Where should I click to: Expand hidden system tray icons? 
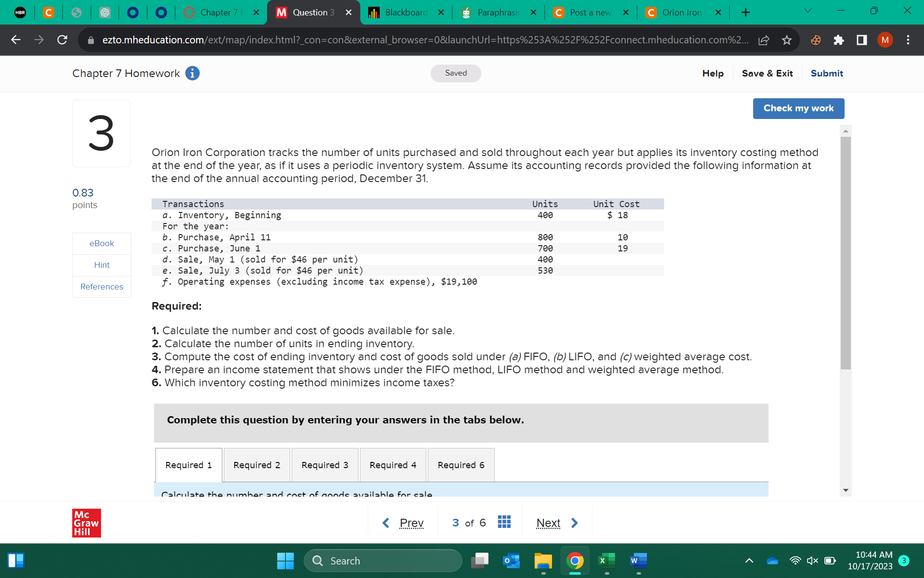[x=749, y=561]
